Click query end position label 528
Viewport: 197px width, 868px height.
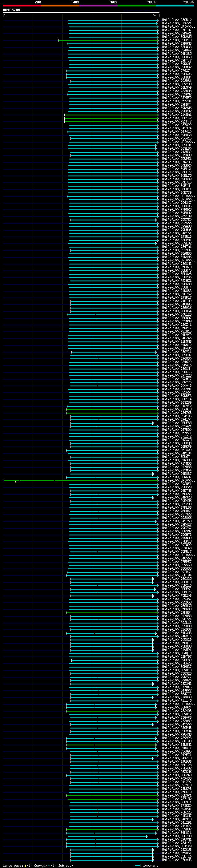click(x=155, y=15)
